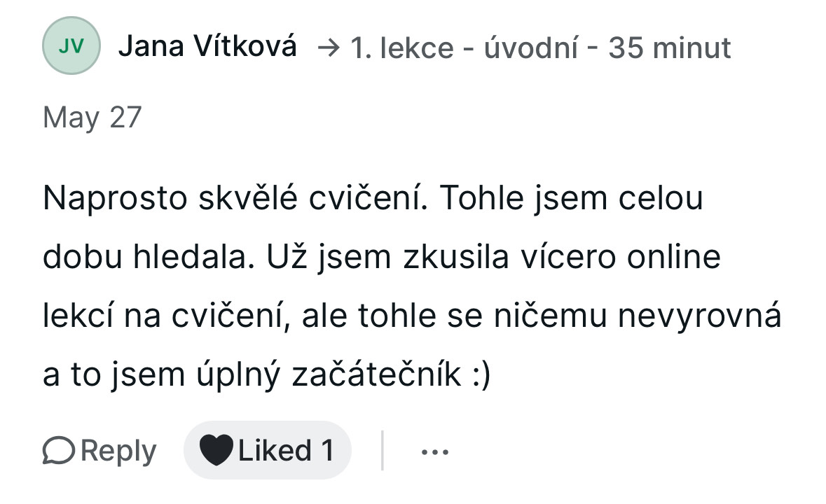Screen dimensions: 826x504
Task: Click the last line ending with "začátečník :)"
Action: [x=268, y=375]
